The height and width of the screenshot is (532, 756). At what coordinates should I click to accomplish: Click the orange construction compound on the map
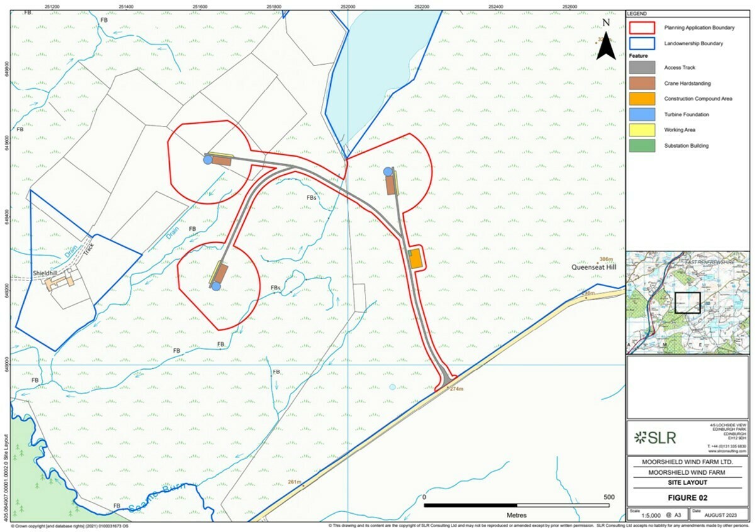pyautogui.click(x=415, y=260)
